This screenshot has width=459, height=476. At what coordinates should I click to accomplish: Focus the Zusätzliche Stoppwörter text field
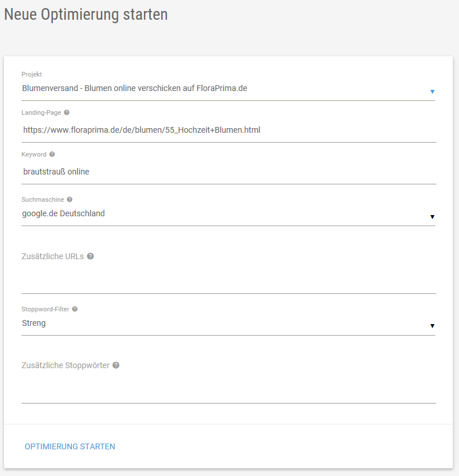coord(229,390)
